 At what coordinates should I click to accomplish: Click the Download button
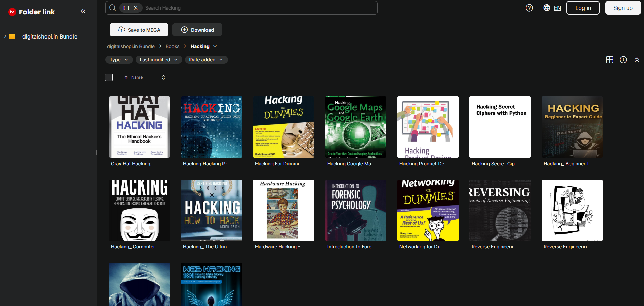[x=197, y=30]
